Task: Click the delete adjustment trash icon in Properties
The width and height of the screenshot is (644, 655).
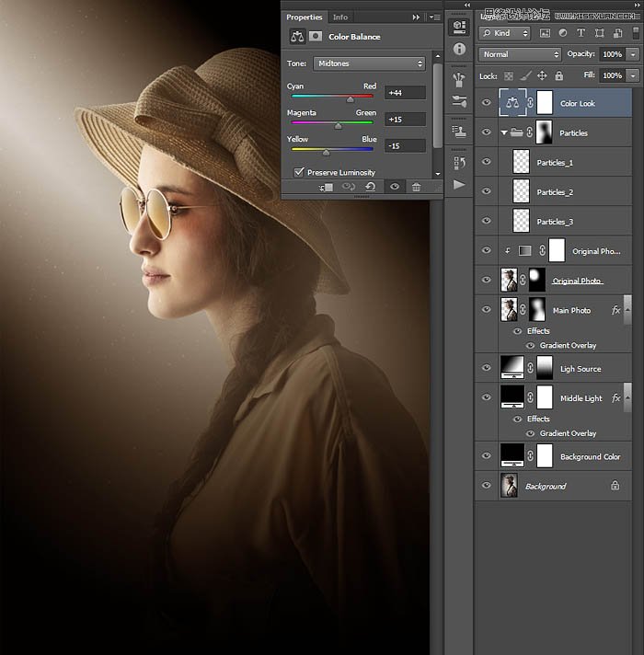Action: tap(416, 187)
